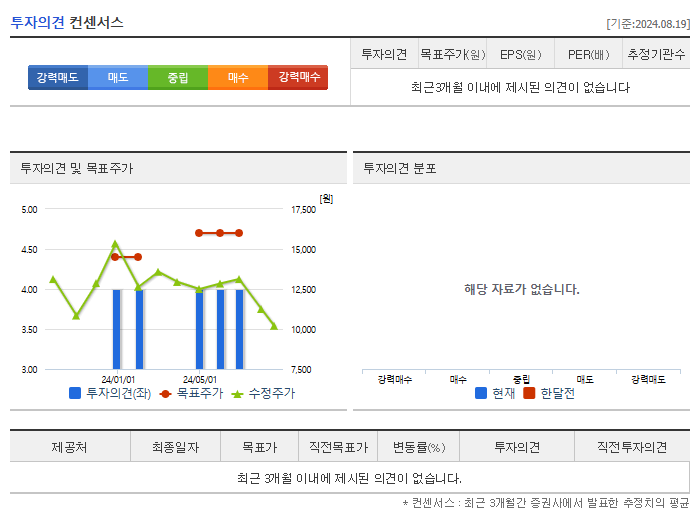Click the 직전투자의견 column header
Screen dimensions: 694x517
tap(632, 447)
